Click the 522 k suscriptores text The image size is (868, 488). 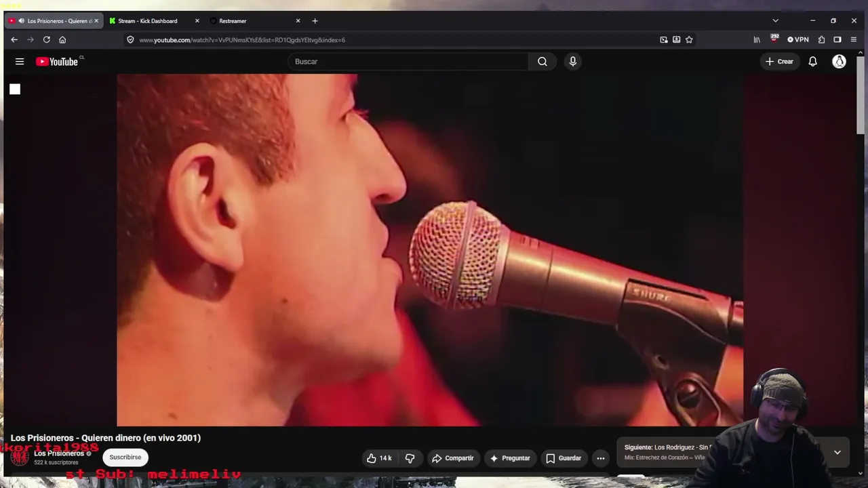tap(56, 462)
